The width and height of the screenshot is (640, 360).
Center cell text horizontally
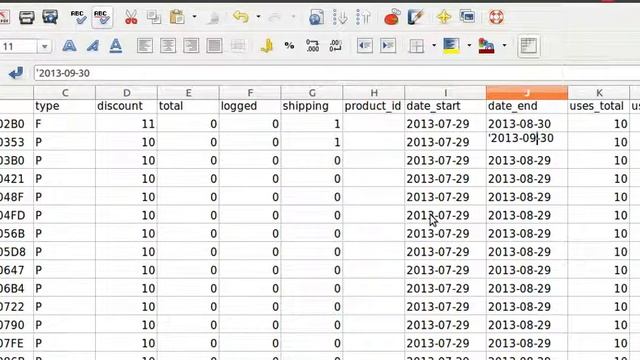(168, 46)
